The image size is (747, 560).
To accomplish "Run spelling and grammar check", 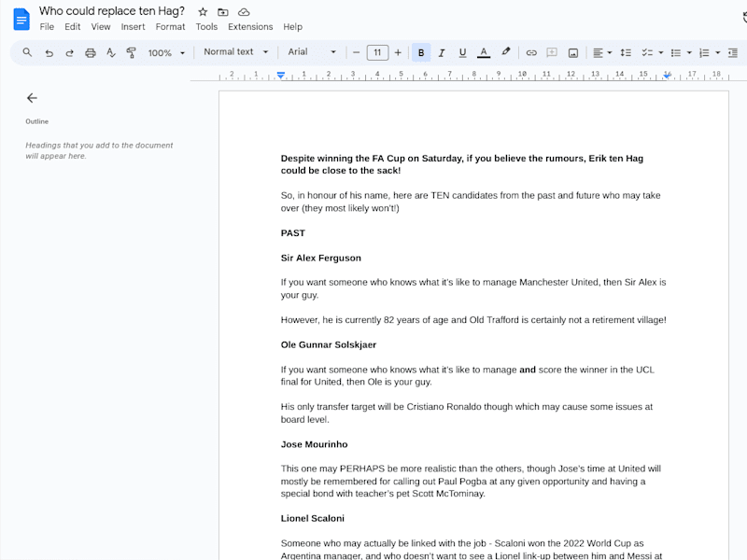I will (111, 53).
